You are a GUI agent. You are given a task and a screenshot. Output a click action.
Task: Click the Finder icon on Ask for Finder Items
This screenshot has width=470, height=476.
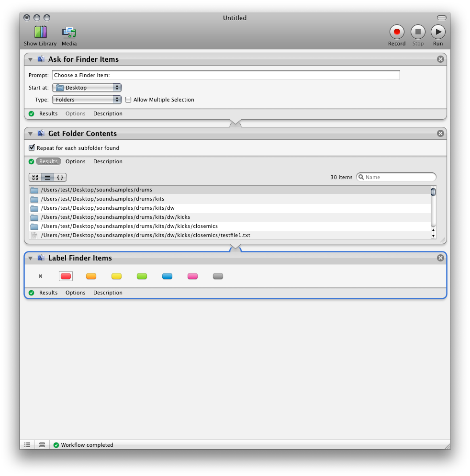click(41, 59)
